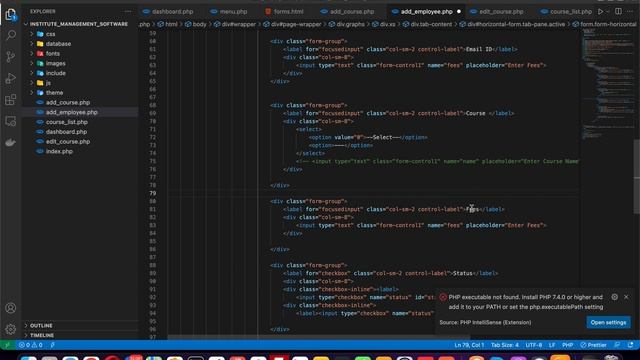
Task: Split the editor to the right
Action: click(618, 11)
